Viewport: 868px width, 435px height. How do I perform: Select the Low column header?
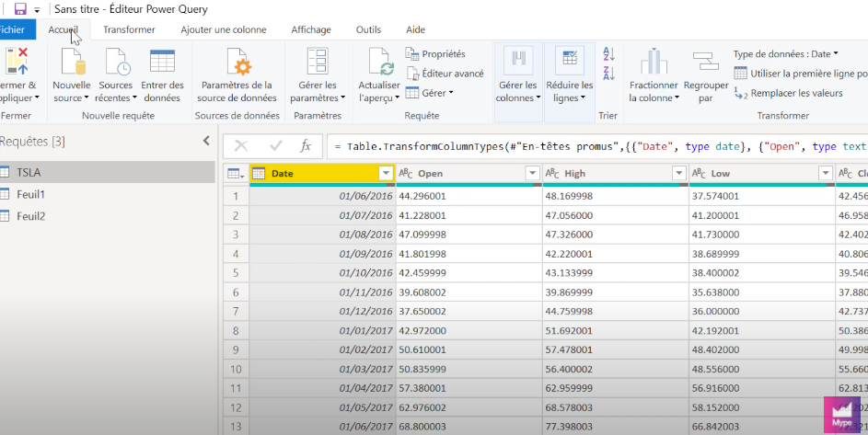(x=762, y=173)
